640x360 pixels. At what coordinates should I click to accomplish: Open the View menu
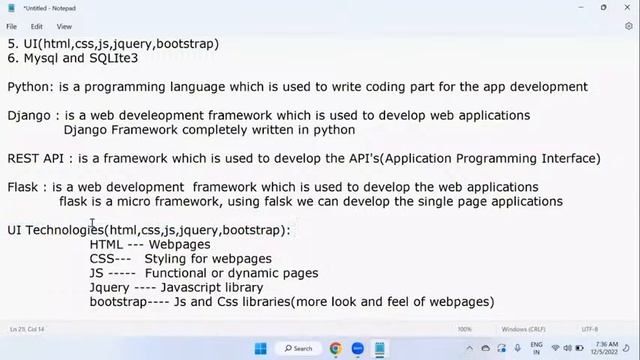point(64,27)
